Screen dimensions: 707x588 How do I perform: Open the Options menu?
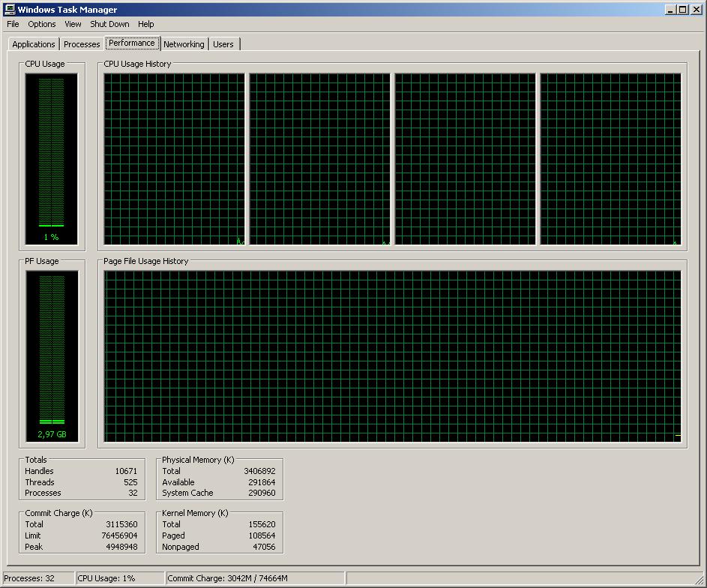(x=42, y=24)
